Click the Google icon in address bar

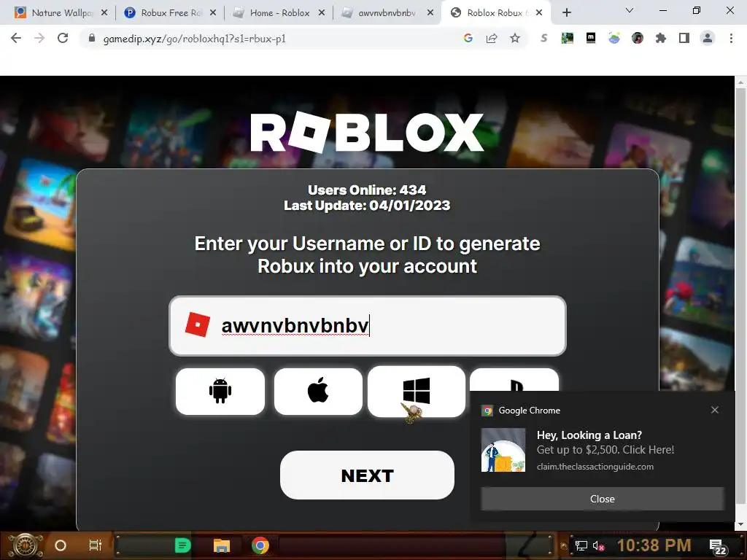click(x=468, y=38)
